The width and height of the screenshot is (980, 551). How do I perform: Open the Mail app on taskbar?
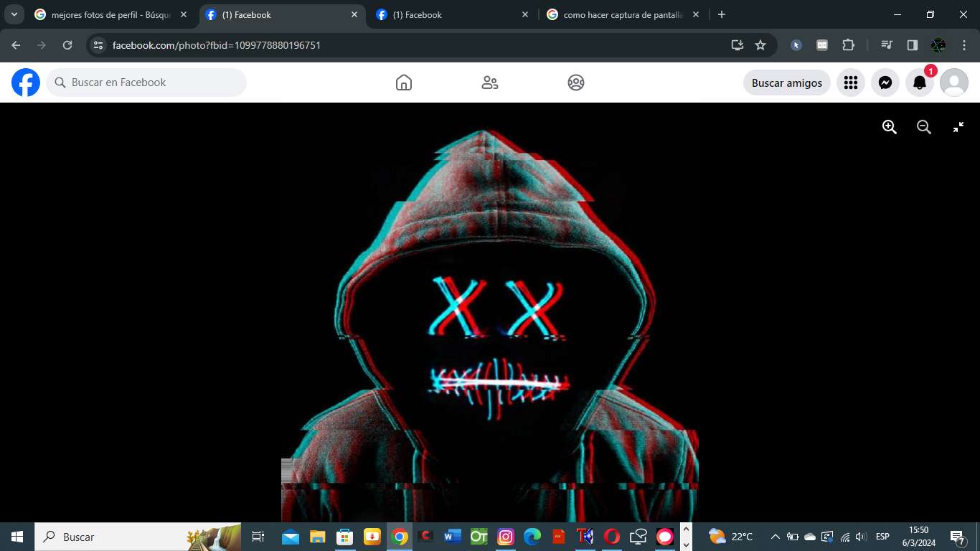pos(291,537)
